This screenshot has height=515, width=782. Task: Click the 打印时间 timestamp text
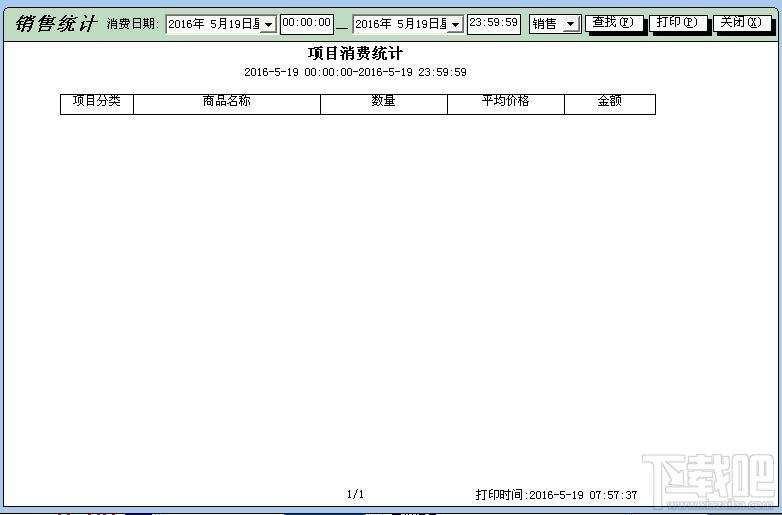[557, 495]
